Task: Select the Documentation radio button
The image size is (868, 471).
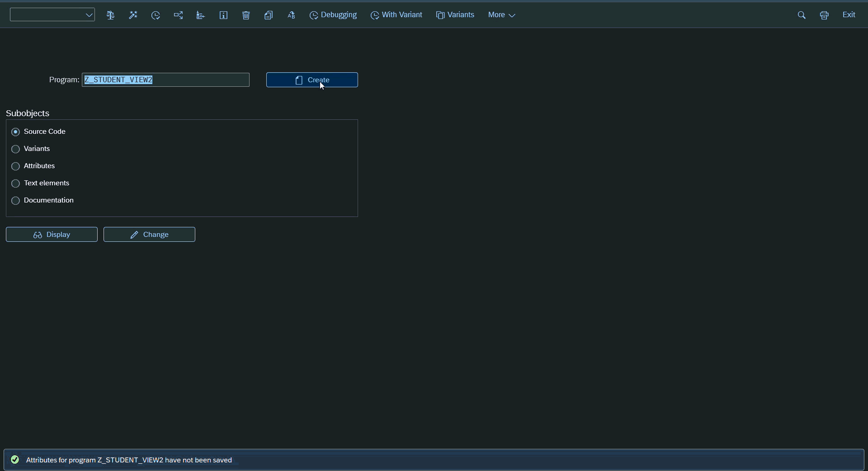Action: tap(16, 201)
